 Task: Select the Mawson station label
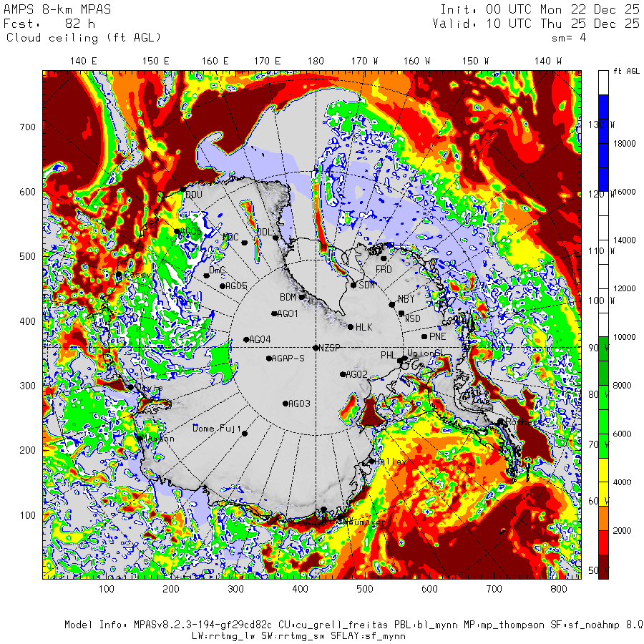click(158, 439)
